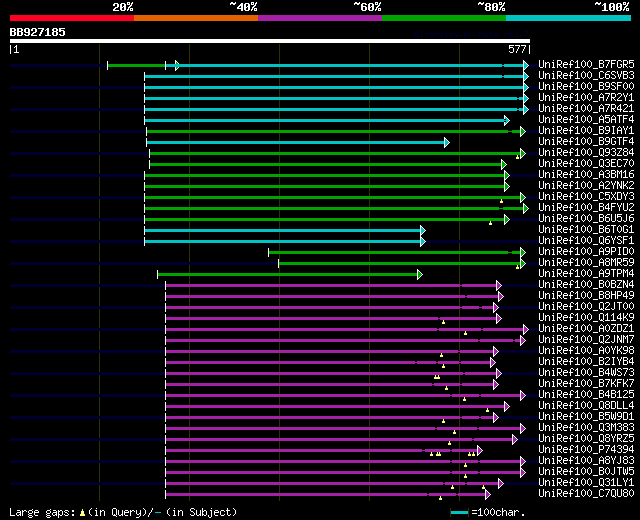
Task: Click the UniRef100_A9TPM4 label
Action: [x=586, y=274]
